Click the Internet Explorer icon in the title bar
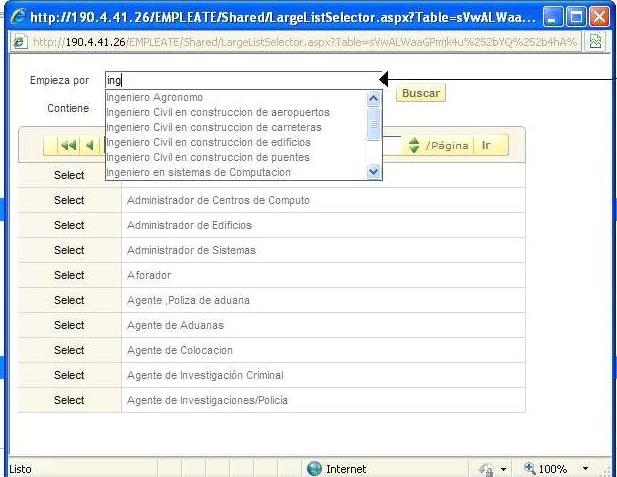The image size is (617, 477). 15,16
